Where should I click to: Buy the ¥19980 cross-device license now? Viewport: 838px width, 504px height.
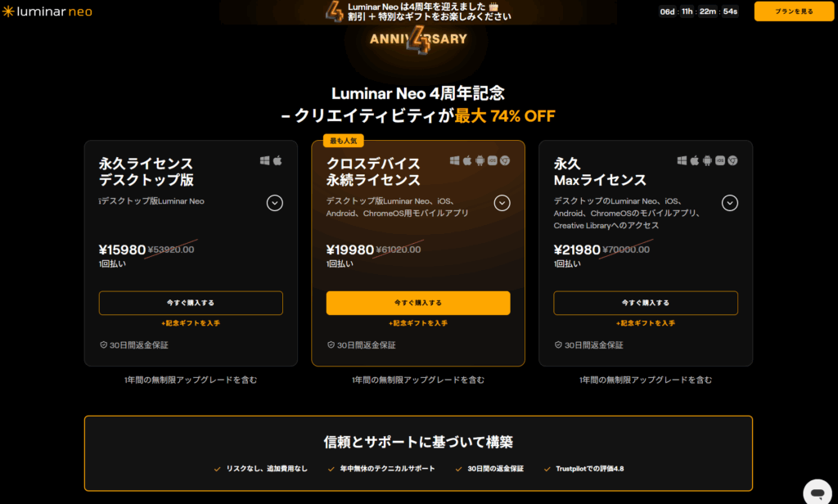tap(418, 303)
